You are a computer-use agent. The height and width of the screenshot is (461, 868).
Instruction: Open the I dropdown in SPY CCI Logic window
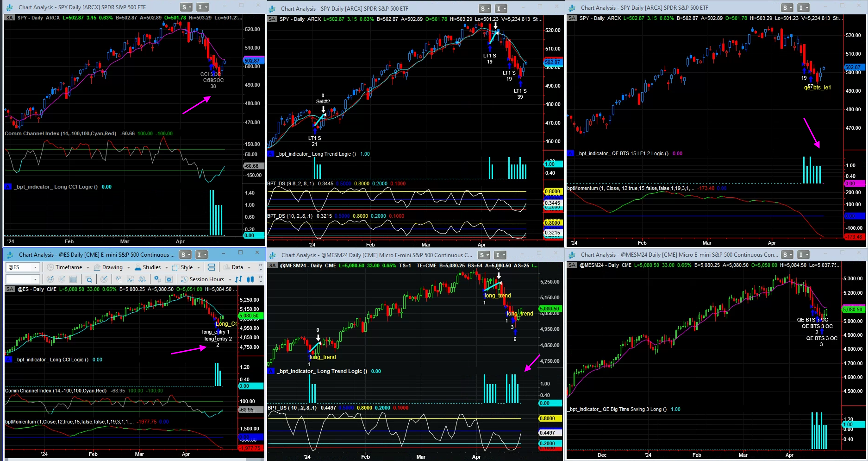pyautogui.click(x=203, y=7)
